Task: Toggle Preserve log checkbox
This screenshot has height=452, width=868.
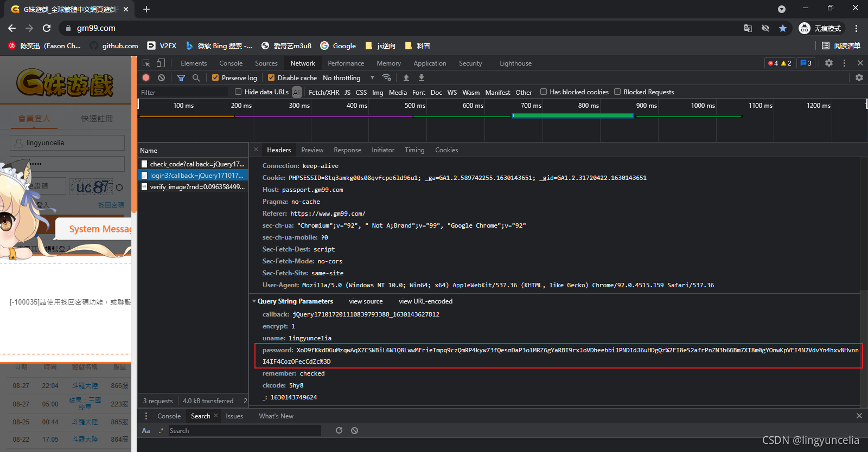Action: coord(215,78)
